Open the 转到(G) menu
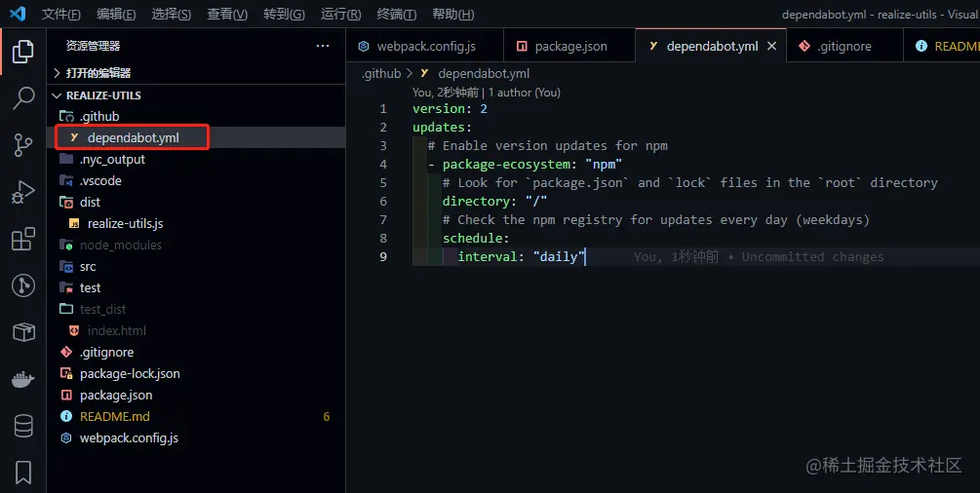980x493 pixels. [285, 14]
